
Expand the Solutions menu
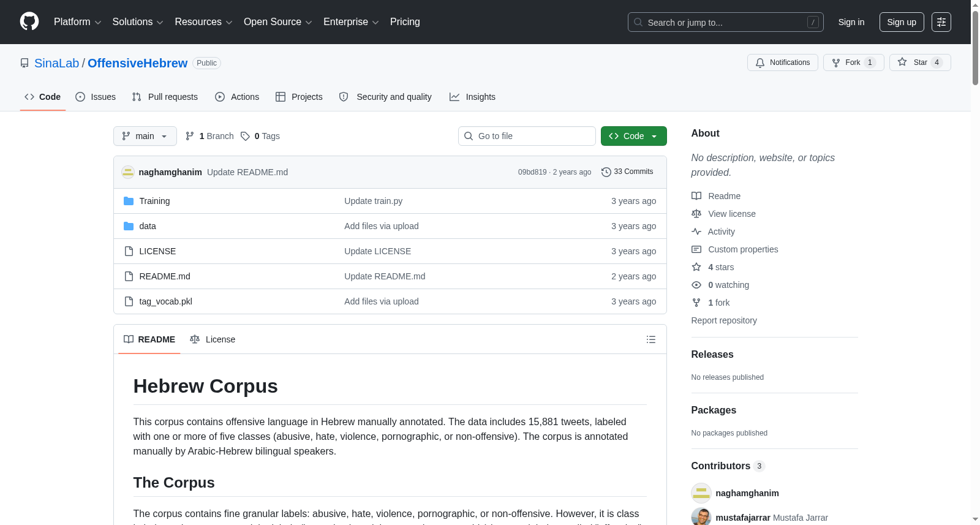tap(138, 22)
